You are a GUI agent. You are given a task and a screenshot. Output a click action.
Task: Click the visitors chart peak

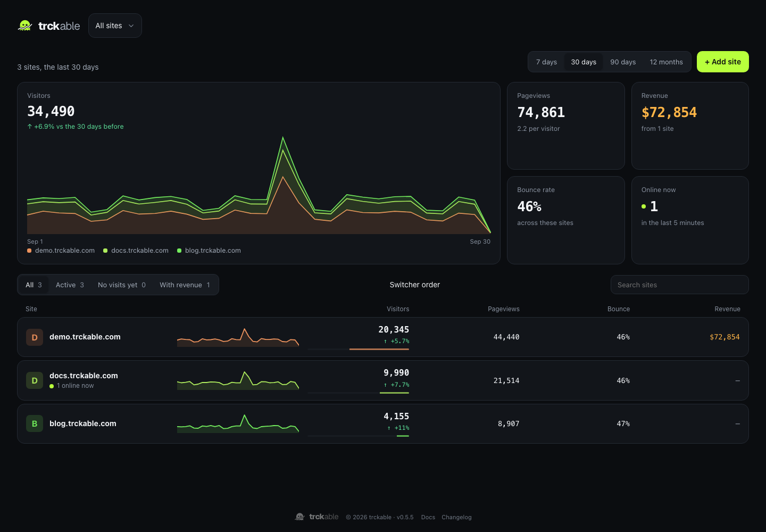[x=283, y=138]
